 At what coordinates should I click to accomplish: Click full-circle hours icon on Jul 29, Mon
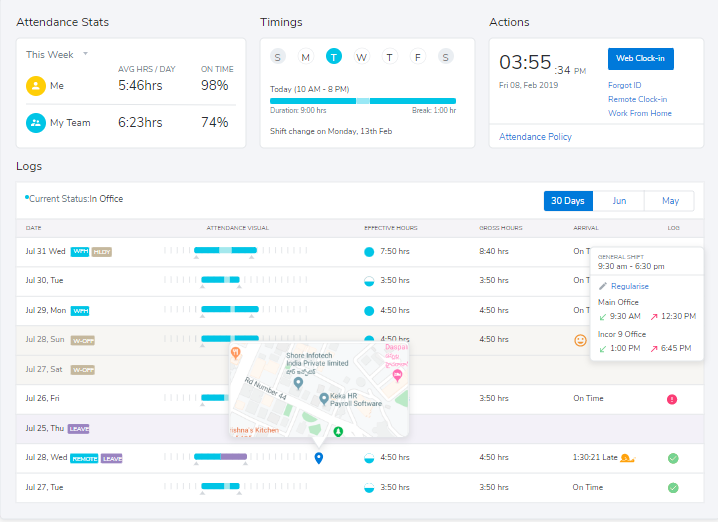369,311
